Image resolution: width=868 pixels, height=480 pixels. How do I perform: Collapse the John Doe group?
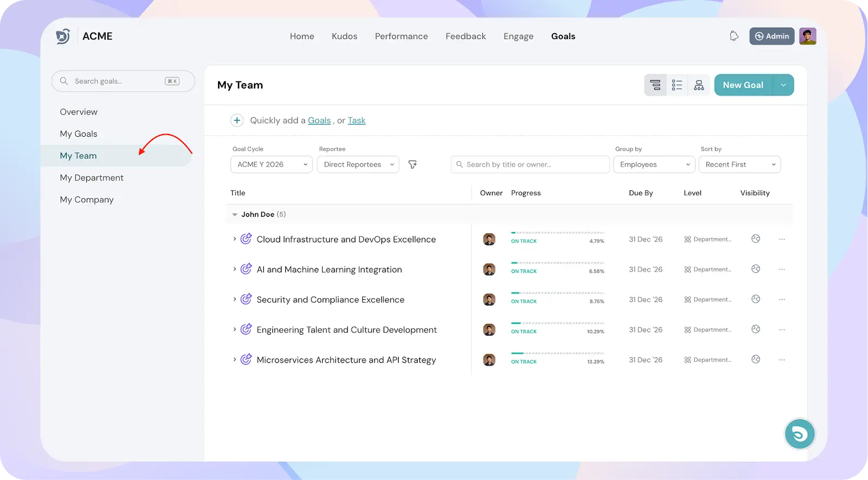[235, 215]
